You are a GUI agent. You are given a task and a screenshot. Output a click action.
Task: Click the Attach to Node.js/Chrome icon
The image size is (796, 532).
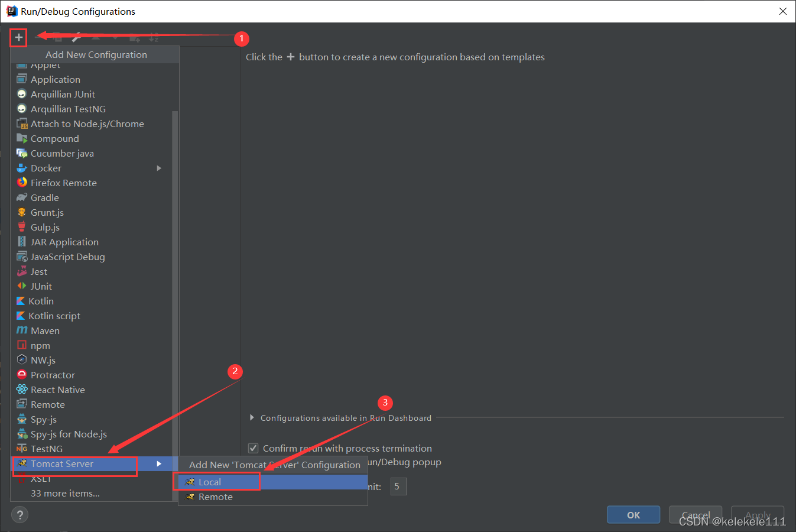[22, 124]
